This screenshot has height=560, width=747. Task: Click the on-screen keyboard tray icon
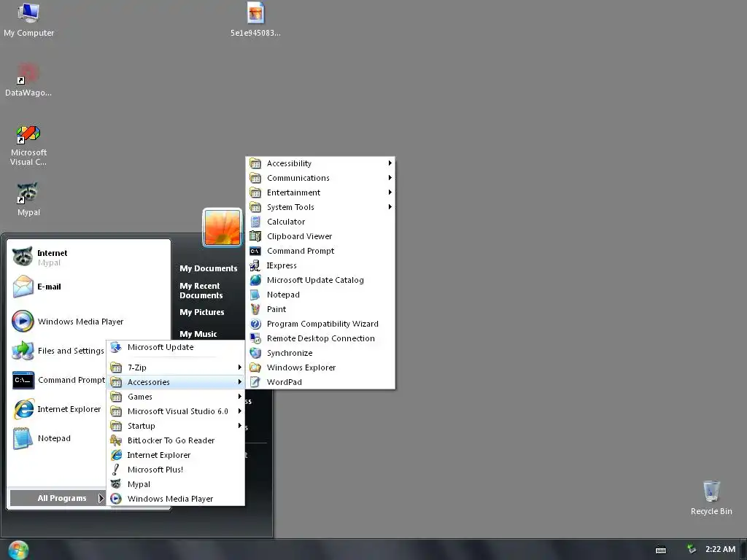[x=661, y=550]
